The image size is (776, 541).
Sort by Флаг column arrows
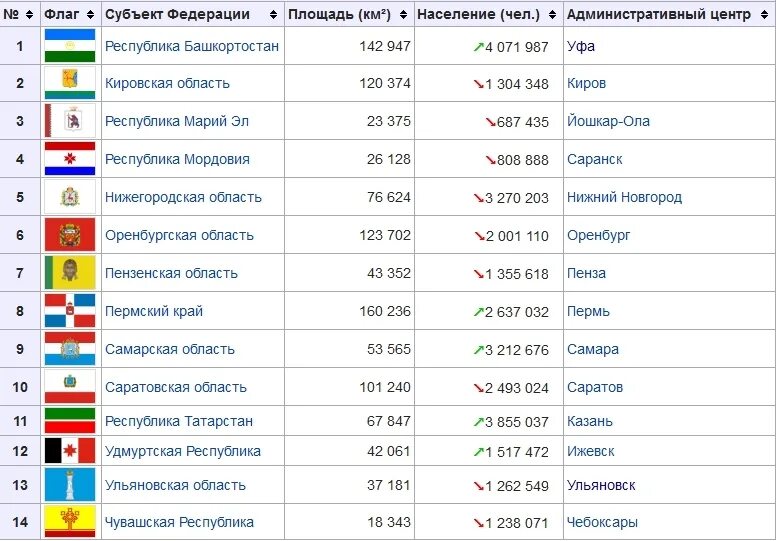(x=90, y=14)
